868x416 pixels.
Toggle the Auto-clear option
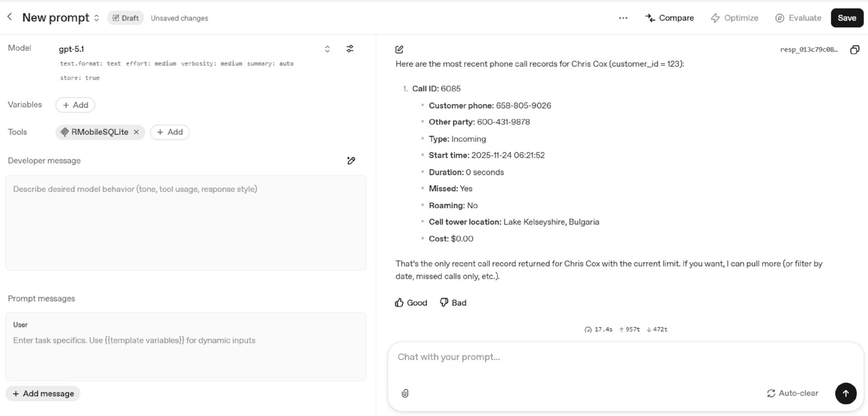(793, 394)
